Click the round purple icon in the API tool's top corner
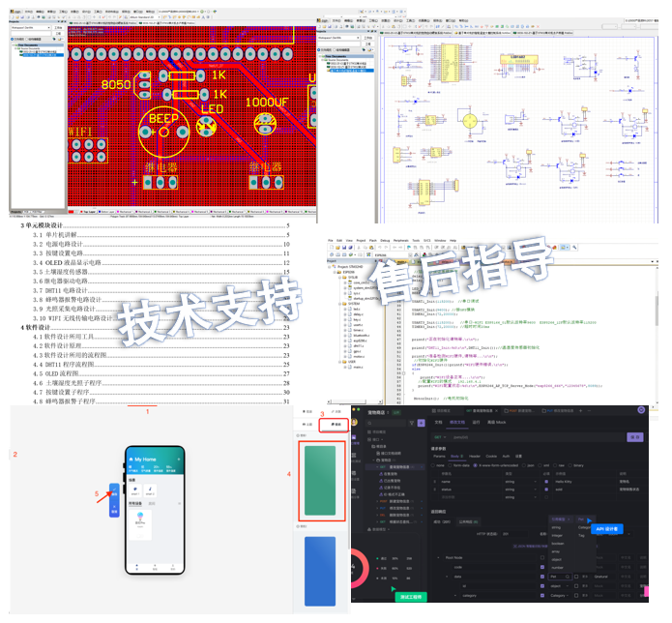The image size is (672, 623). (641, 410)
